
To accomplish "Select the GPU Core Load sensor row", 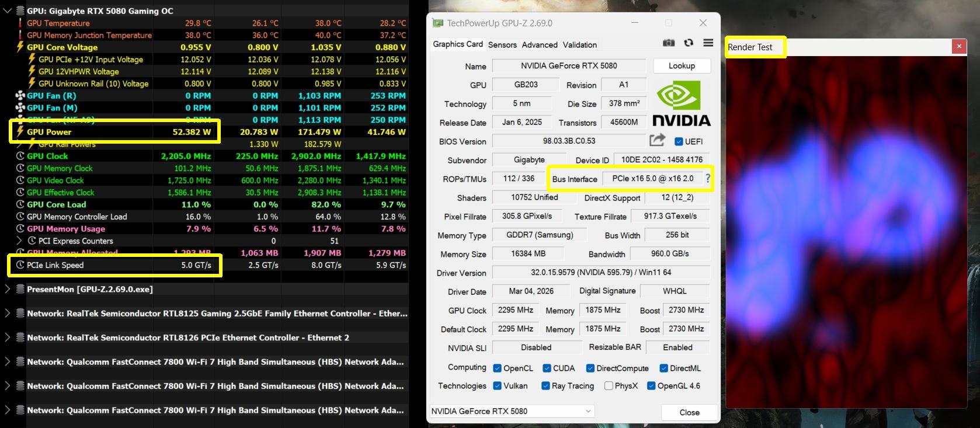I will [203, 204].
